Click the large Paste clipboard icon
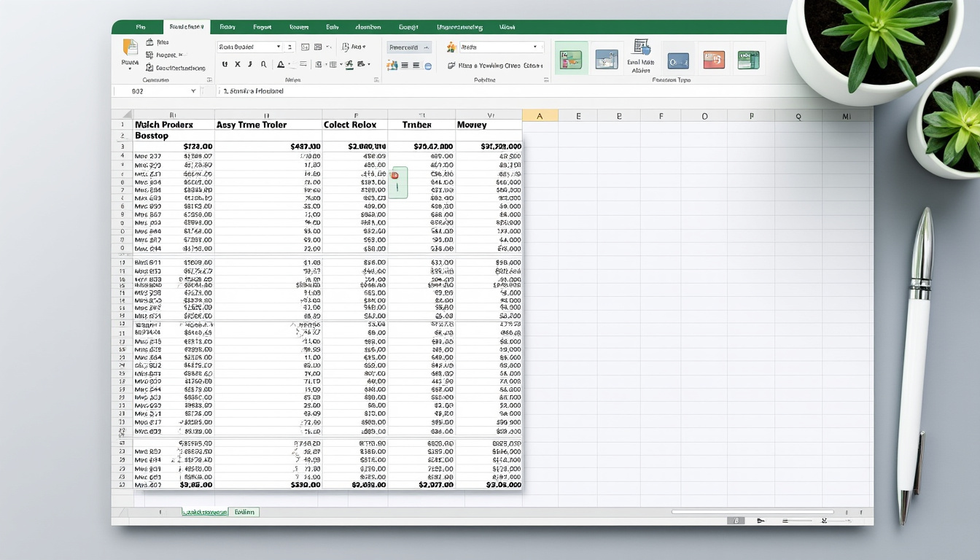The width and height of the screenshot is (980, 560). tap(131, 47)
